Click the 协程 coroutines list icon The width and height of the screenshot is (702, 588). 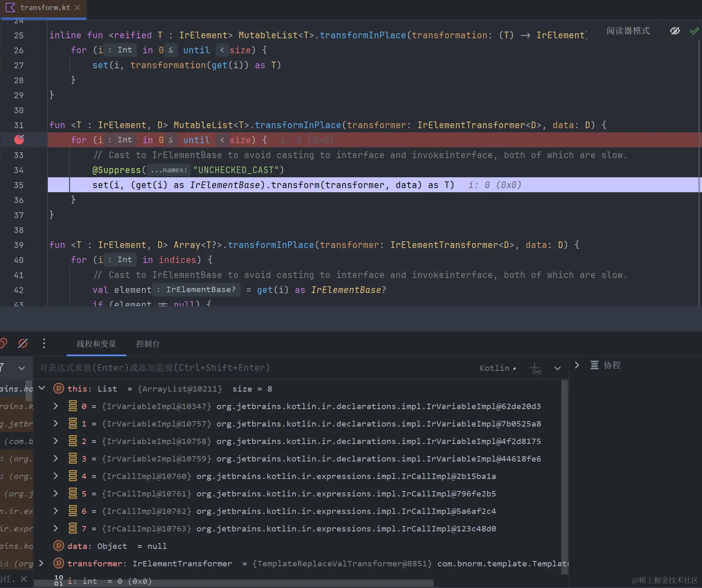[595, 365]
